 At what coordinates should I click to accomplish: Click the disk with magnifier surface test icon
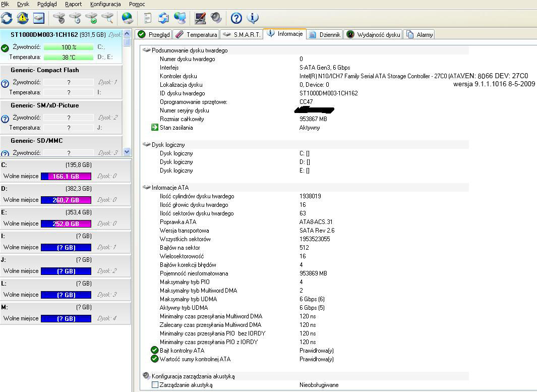[107, 18]
